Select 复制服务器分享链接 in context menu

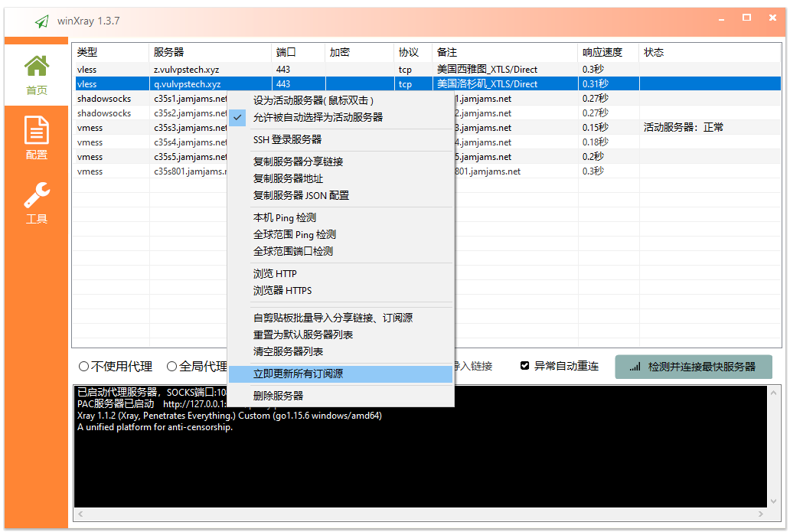coord(341,162)
